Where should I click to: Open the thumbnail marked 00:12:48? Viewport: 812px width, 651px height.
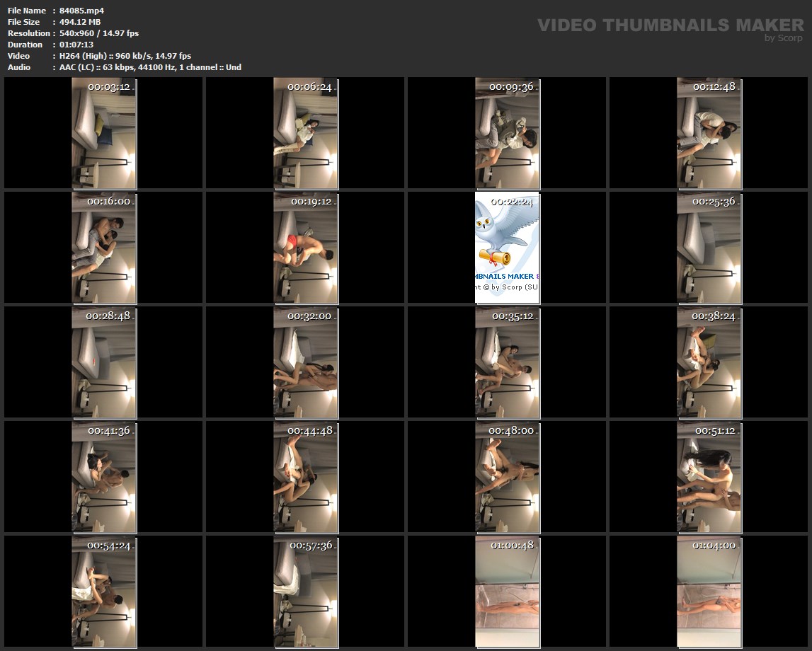(709, 133)
